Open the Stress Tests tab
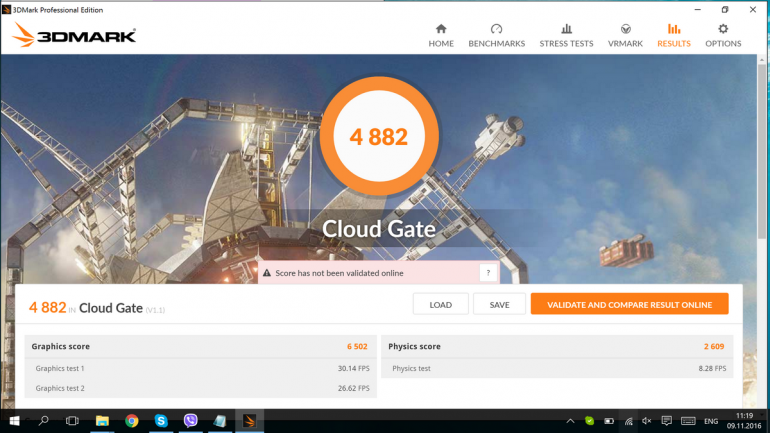This screenshot has height=433, width=770. [x=566, y=36]
